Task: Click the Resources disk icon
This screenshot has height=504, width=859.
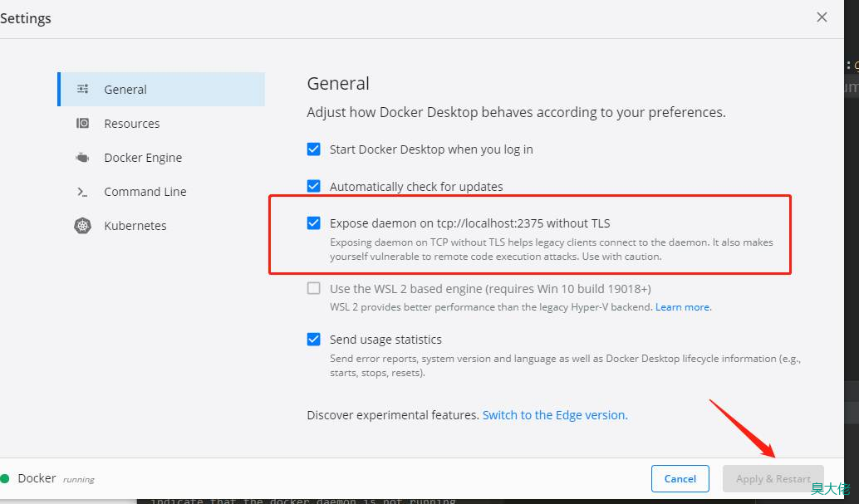Action: pos(83,123)
